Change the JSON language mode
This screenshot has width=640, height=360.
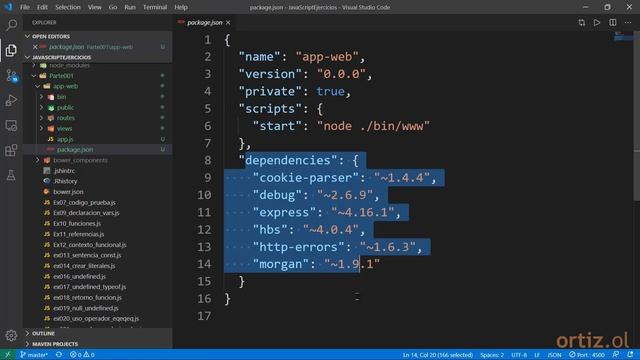coord(554,355)
